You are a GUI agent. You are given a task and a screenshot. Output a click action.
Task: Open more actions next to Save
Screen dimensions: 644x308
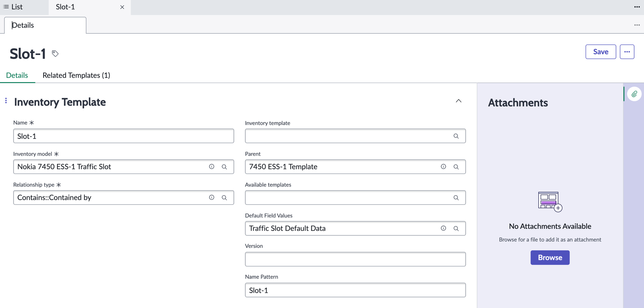pos(627,52)
